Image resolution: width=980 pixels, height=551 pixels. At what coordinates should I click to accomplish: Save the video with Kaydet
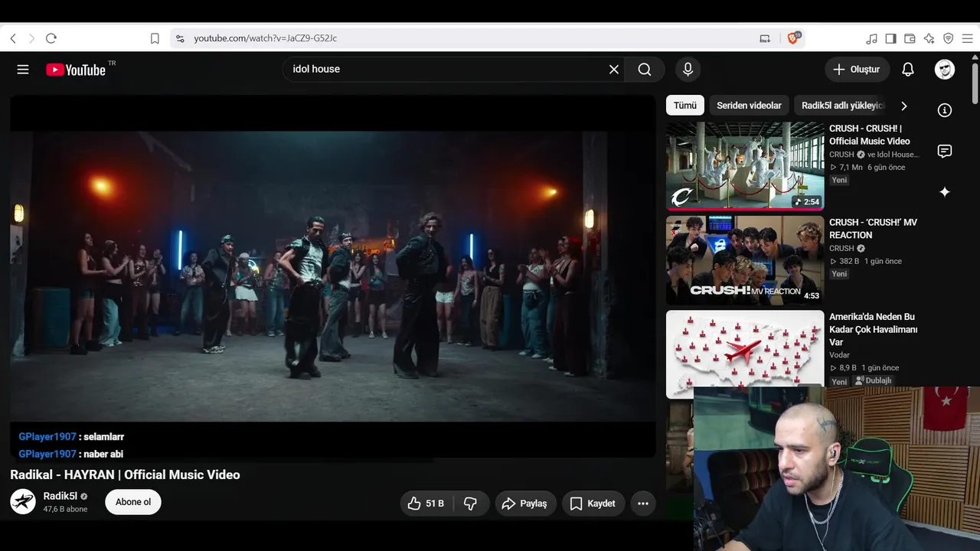coord(593,504)
